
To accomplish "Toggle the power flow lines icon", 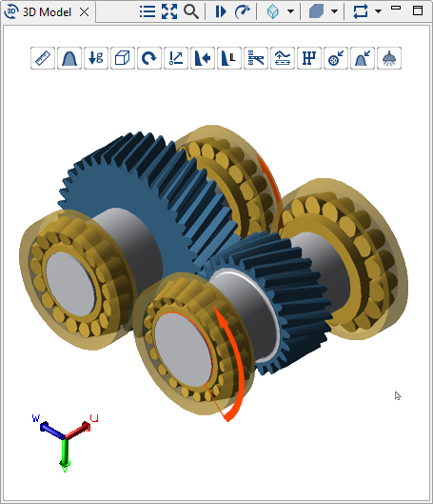I will tap(256, 58).
